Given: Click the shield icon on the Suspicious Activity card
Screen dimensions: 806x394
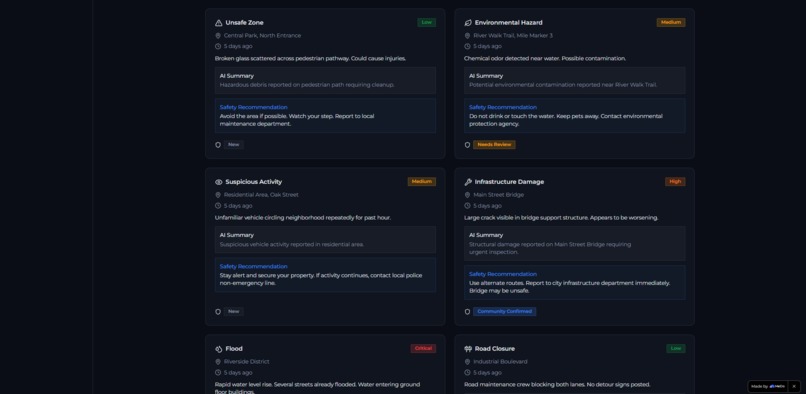Looking at the screenshot, I should [x=218, y=312].
